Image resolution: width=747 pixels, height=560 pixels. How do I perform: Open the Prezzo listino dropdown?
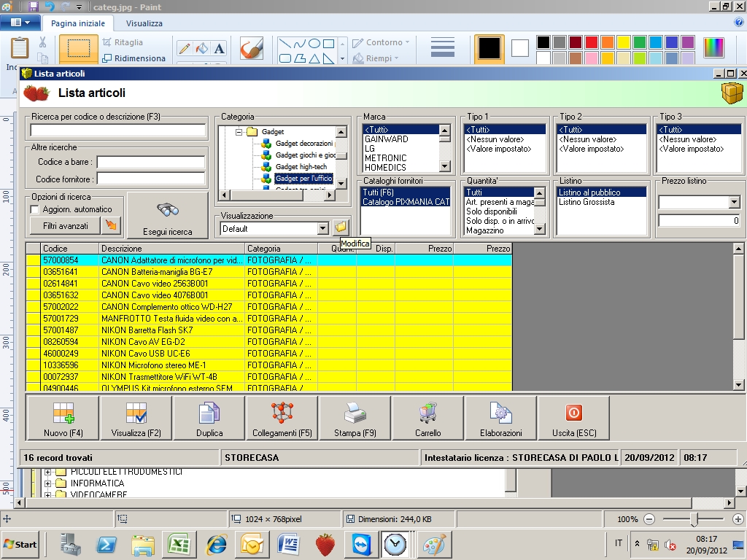pyautogui.click(x=734, y=203)
